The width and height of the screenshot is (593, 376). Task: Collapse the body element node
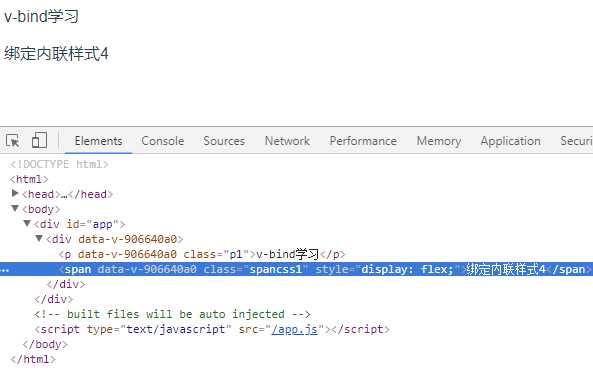tap(15, 208)
